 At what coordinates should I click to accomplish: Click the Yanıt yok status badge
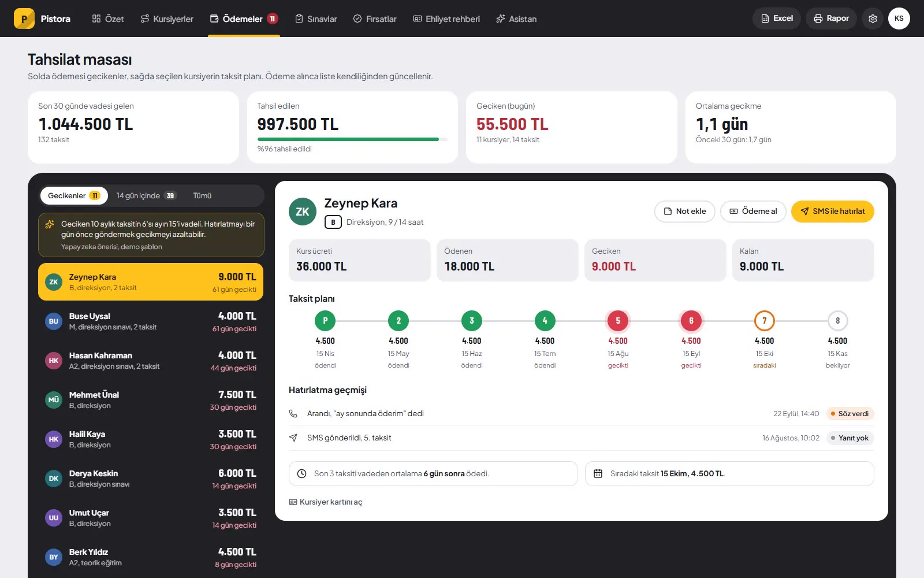click(850, 438)
